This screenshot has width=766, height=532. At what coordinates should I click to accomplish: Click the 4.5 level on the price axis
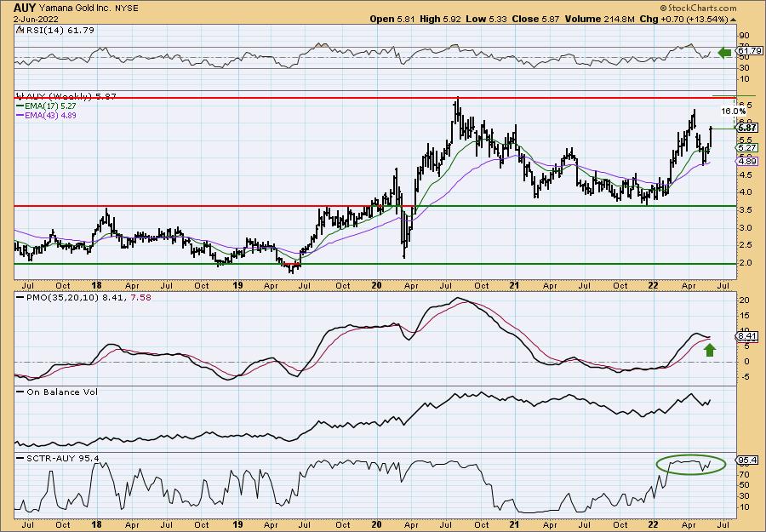[x=746, y=174]
